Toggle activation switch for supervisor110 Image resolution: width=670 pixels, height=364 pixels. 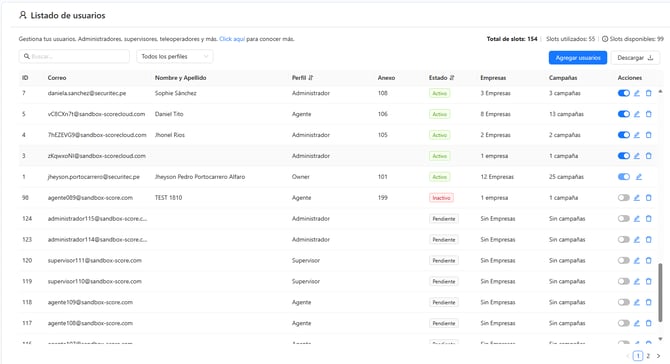(624, 282)
